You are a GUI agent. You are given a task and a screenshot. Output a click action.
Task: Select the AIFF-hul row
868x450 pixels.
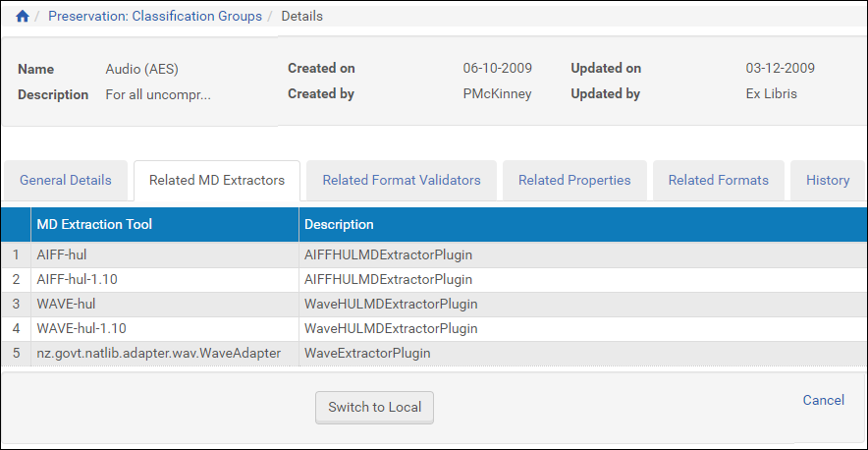tap(62, 255)
